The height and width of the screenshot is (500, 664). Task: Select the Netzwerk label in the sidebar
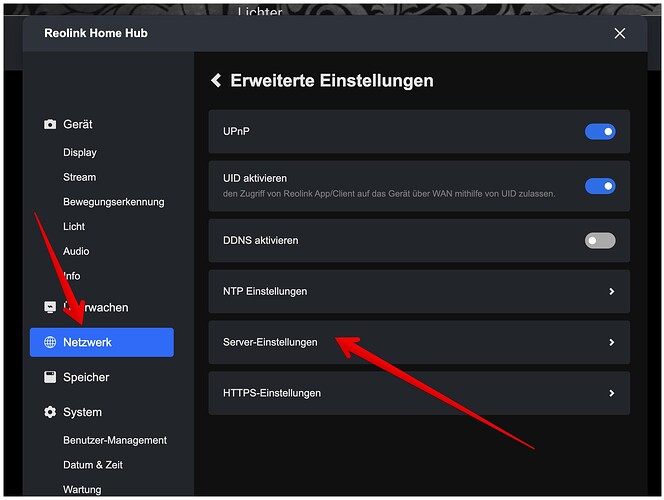pyautogui.click(x=87, y=342)
